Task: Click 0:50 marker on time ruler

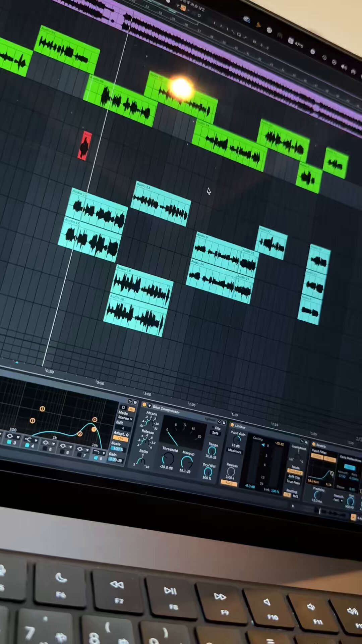Action: point(49,371)
